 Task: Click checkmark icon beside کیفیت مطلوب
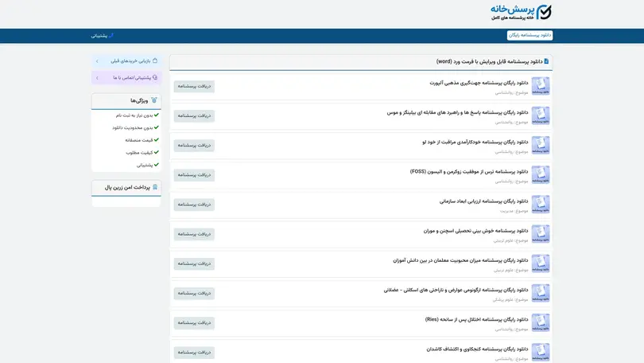coord(156,152)
